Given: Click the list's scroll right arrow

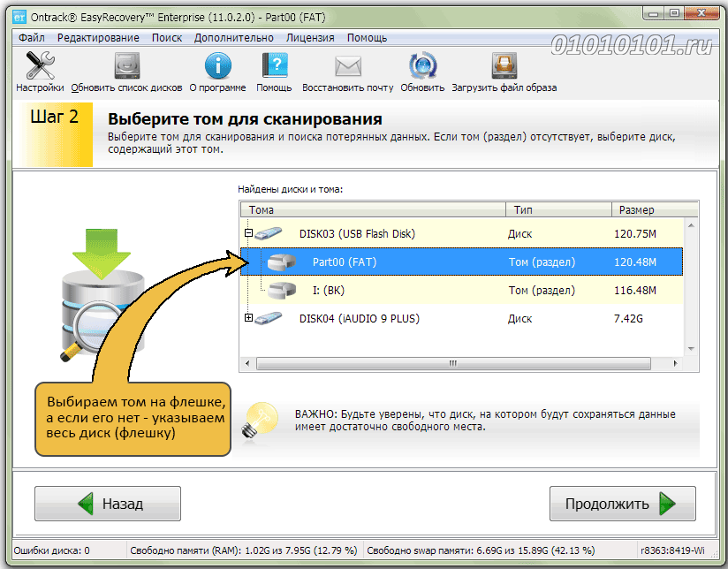Looking at the screenshot, I should click(675, 363).
